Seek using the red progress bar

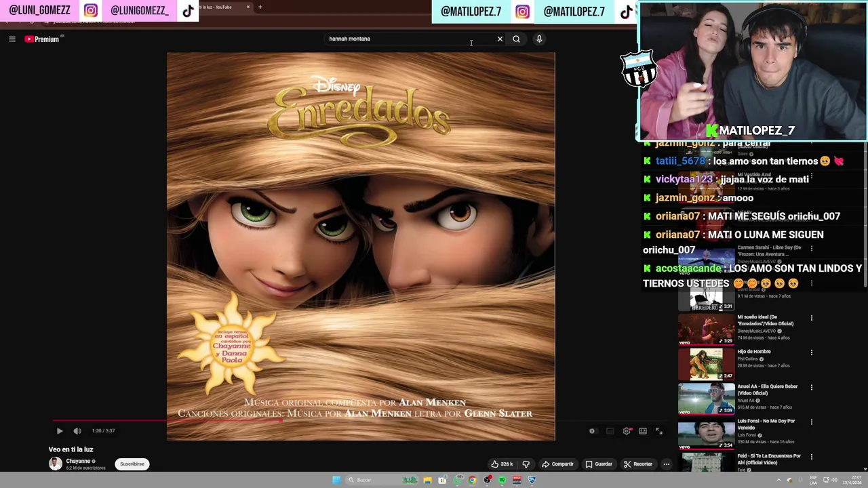pyautogui.click(x=361, y=420)
